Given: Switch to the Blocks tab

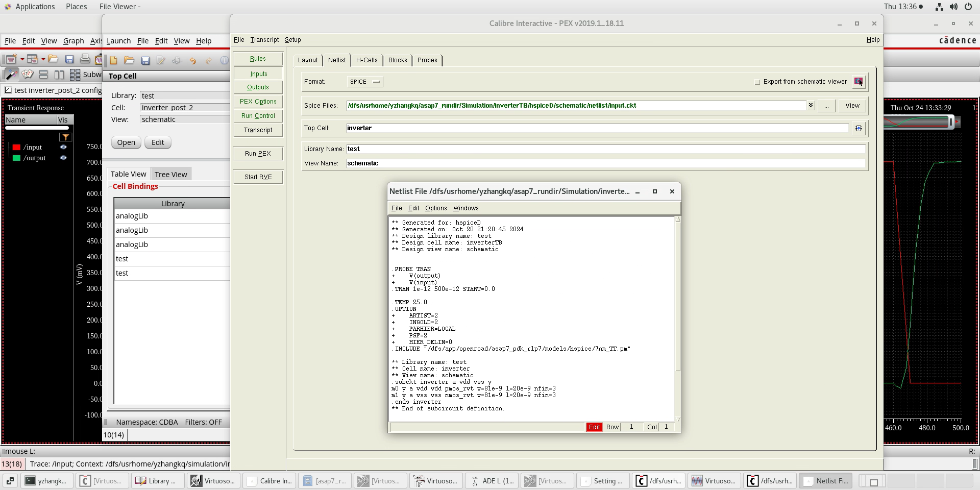Looking at the screenshot, I should pos(398,60).
